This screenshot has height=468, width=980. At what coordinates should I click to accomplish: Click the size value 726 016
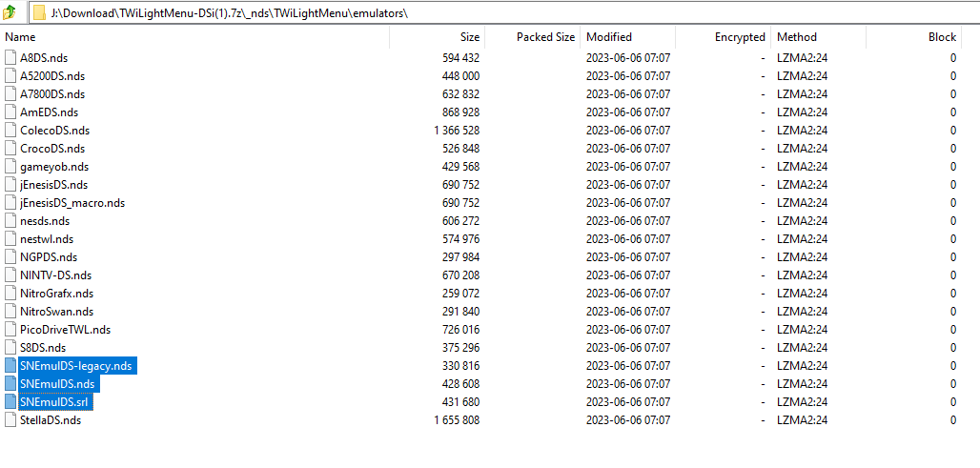(x=460, y=330)
